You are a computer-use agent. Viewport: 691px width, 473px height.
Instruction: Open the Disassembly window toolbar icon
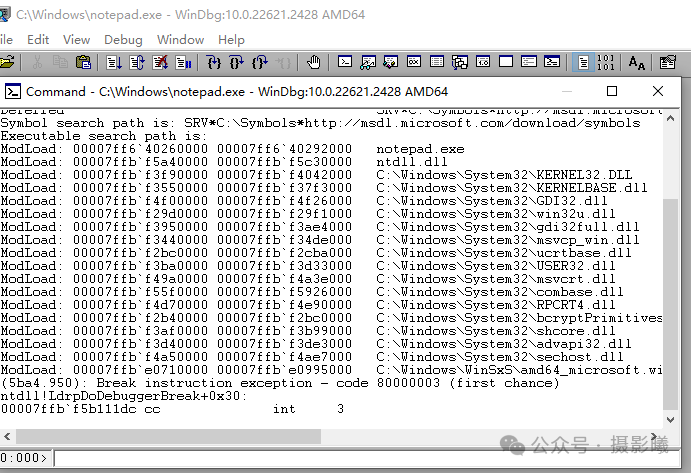pos(483,62)
